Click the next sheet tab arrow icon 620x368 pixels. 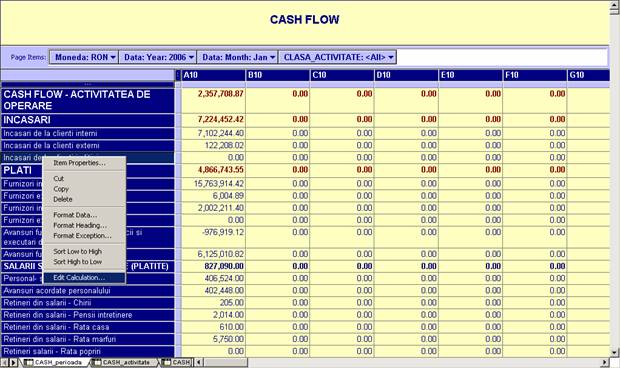[14, 362]
